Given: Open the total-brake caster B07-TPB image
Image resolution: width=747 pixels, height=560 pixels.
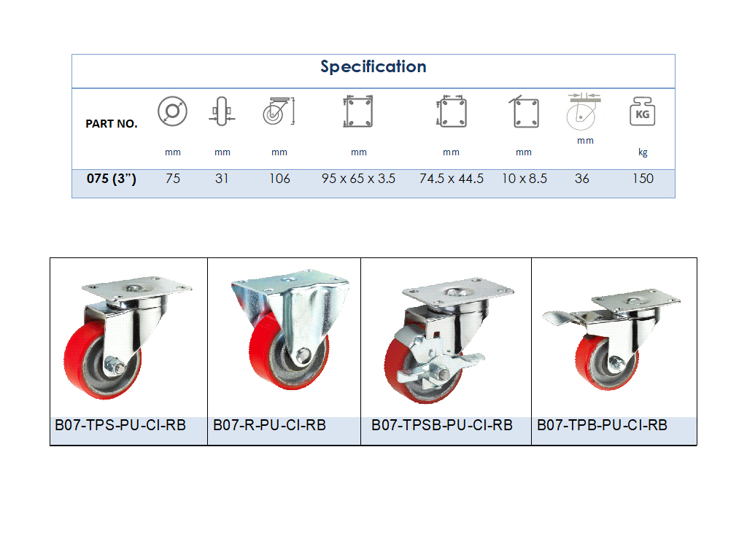Looking at the screenshot, I should tap(611, 339).
